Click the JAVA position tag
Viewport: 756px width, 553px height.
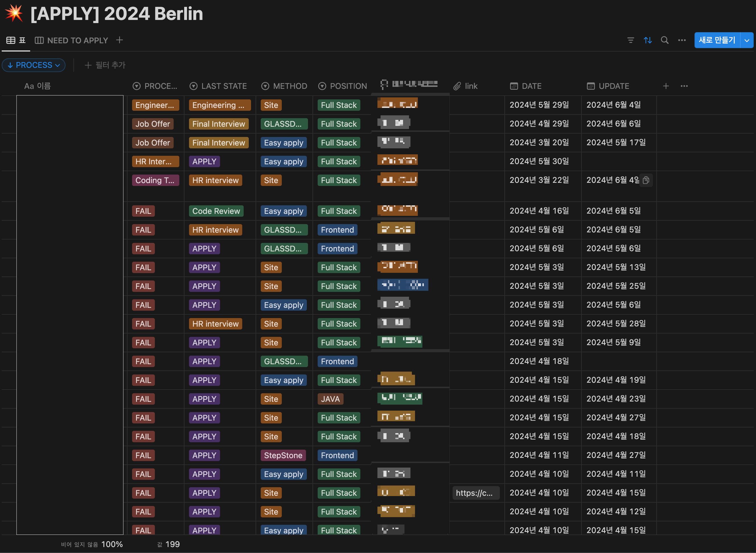tap(330, 399)
